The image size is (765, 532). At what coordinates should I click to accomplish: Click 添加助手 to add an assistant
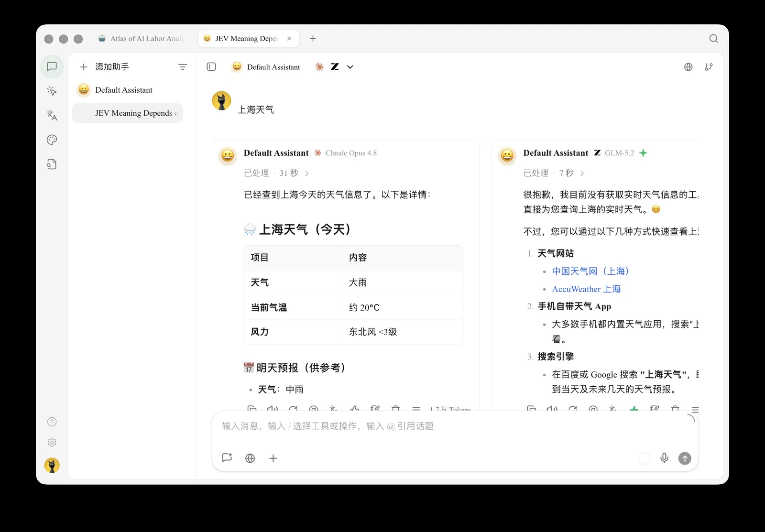[x=105, y=67]
